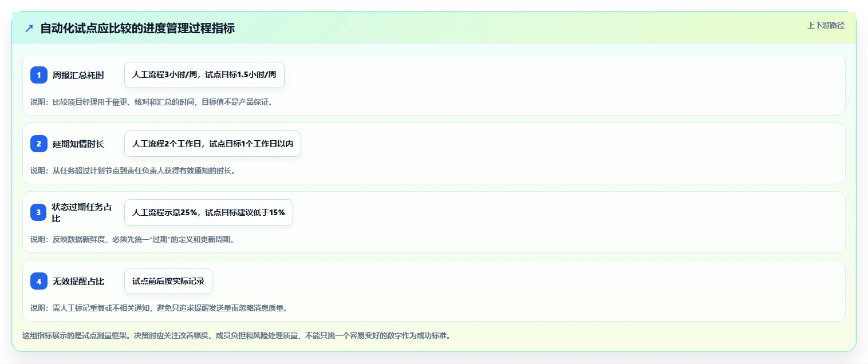This screenshot has height=364, width=868.
Task: Select the 人工流程2个工作日 value chip
Action: pyautogui.click(x=212, y=144)
